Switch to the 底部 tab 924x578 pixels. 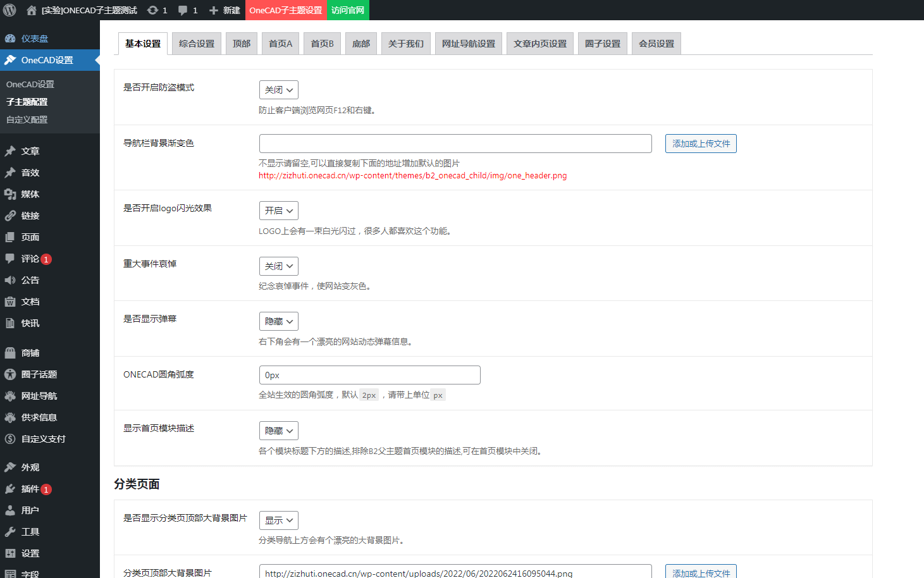[361, 44]
